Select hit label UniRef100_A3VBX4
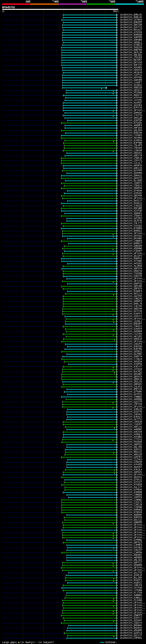 (x=131, y=140)
